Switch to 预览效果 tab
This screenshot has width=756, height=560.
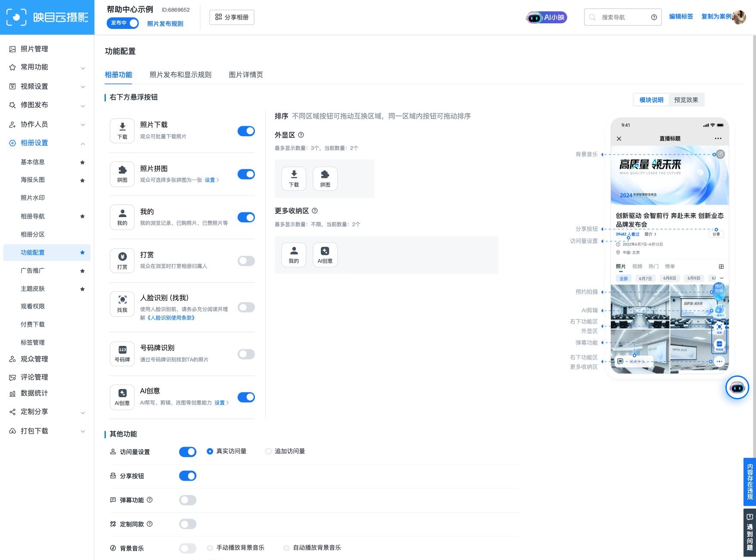point(686,100)
